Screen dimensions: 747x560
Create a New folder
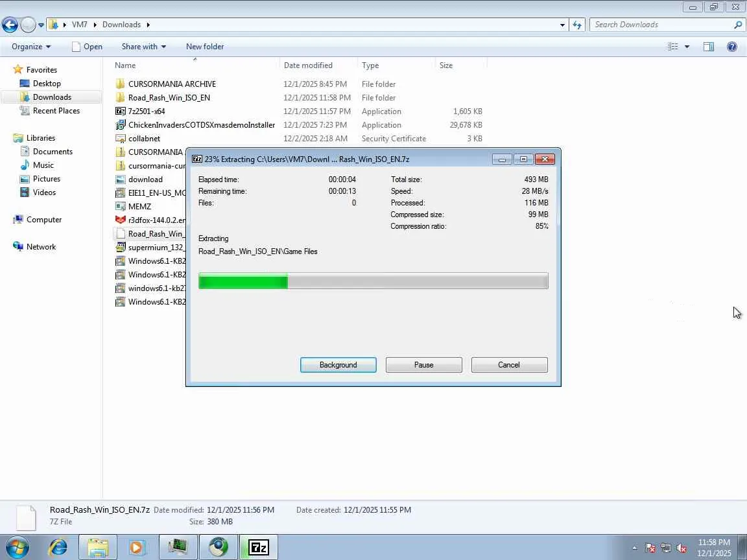205,47
